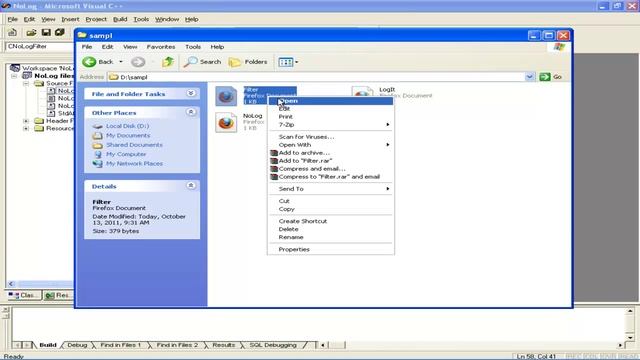Choose Rename from the context menu
Viewport: 640px width, 360px height.
click(x=331, y=237)
